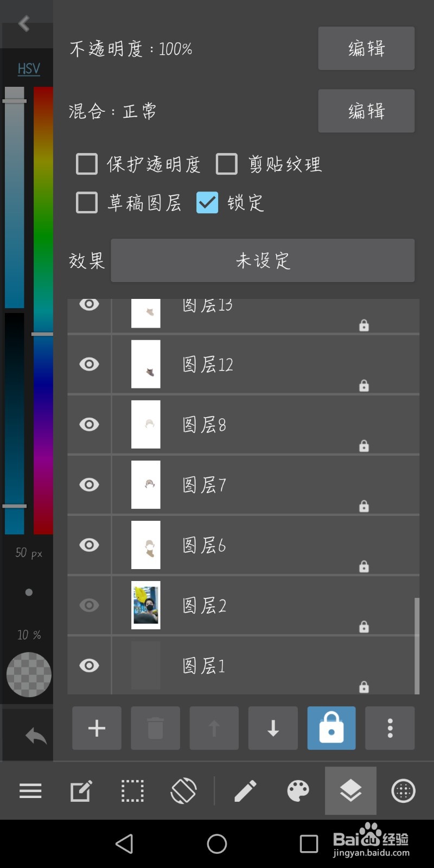Select the rectangular selection tool

132,791
